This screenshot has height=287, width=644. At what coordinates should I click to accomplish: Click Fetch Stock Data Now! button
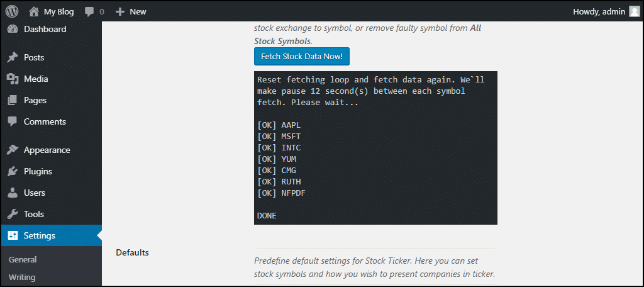click(302, 57)
